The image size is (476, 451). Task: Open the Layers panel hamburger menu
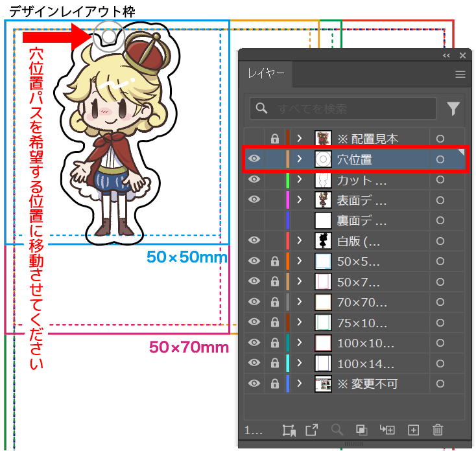pyautogui.click(x=460, y=75)
